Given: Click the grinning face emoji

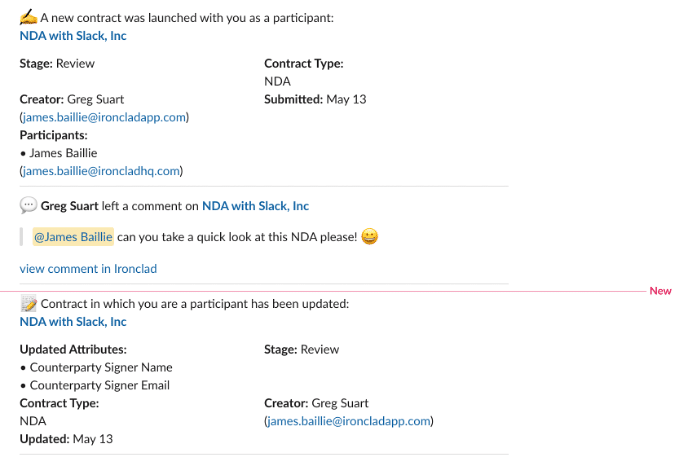Looking at the screenshot, I should click(x=369, y=236).
